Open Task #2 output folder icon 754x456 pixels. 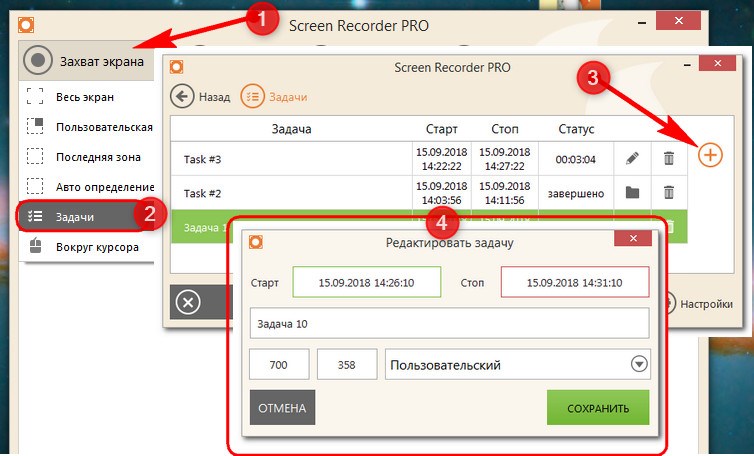click(x=632, y=193)
